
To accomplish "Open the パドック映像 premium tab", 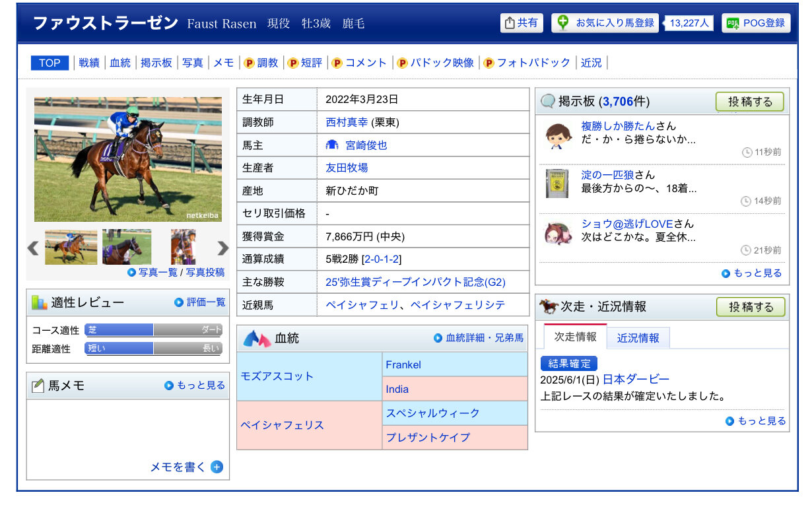I will (x=435, y=63).
